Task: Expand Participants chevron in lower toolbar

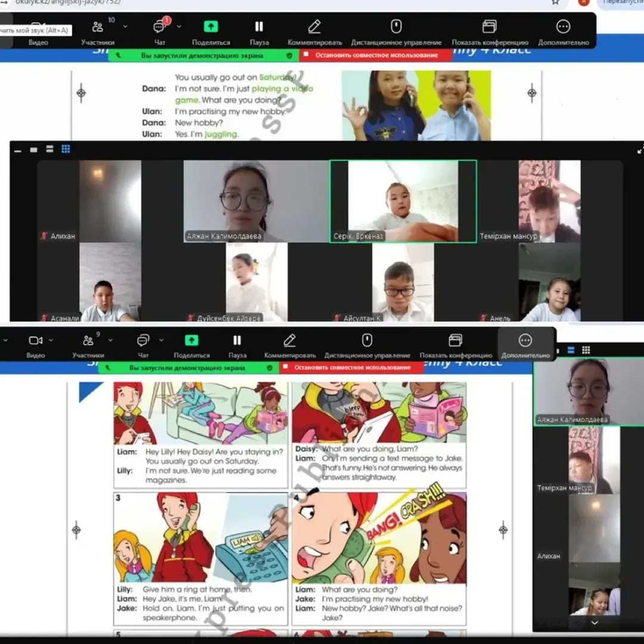Action: point(110,340)
